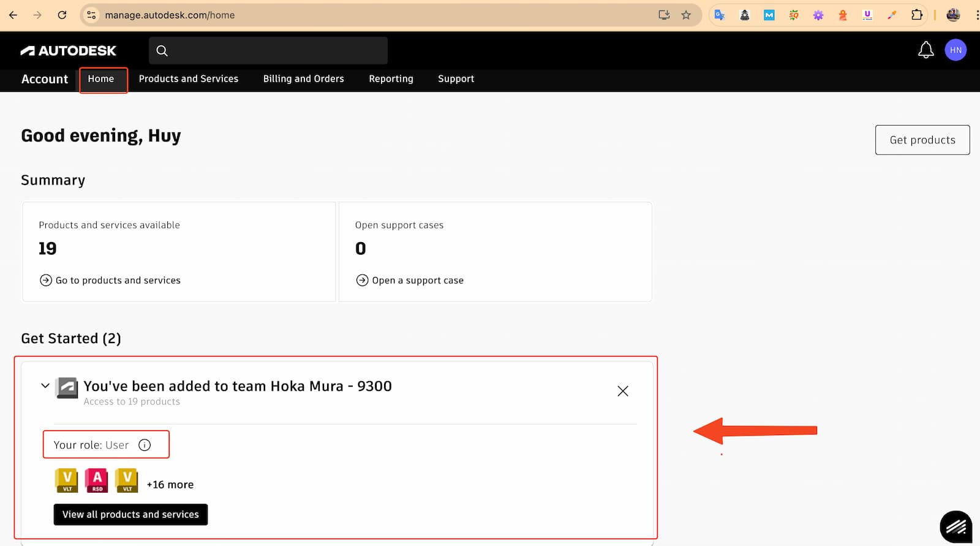Image resolution: width=980 pixels, height=546 pixels.
Task: Show the +16 more products
Action: click(x=170, y=485)
